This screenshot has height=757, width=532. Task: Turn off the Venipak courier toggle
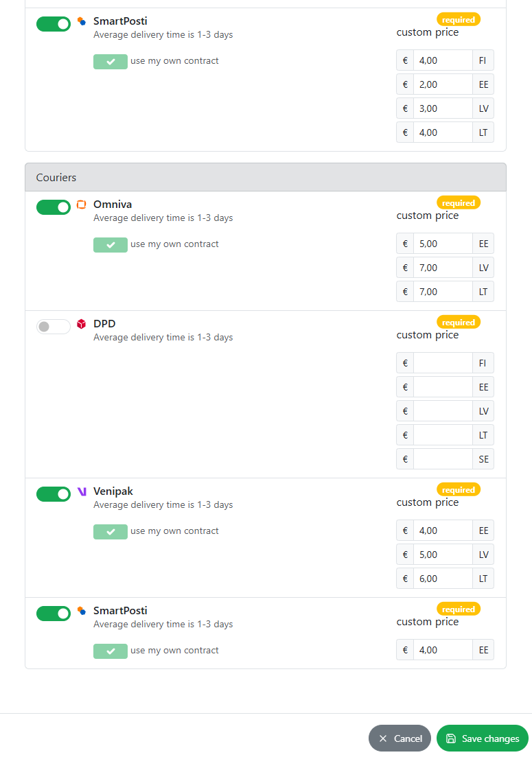point(54,494)
